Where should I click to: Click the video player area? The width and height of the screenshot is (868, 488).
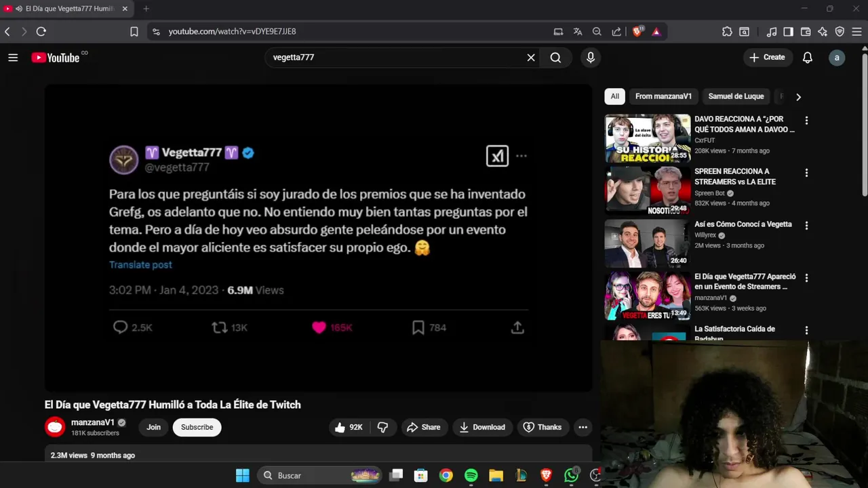coord(318,238)
